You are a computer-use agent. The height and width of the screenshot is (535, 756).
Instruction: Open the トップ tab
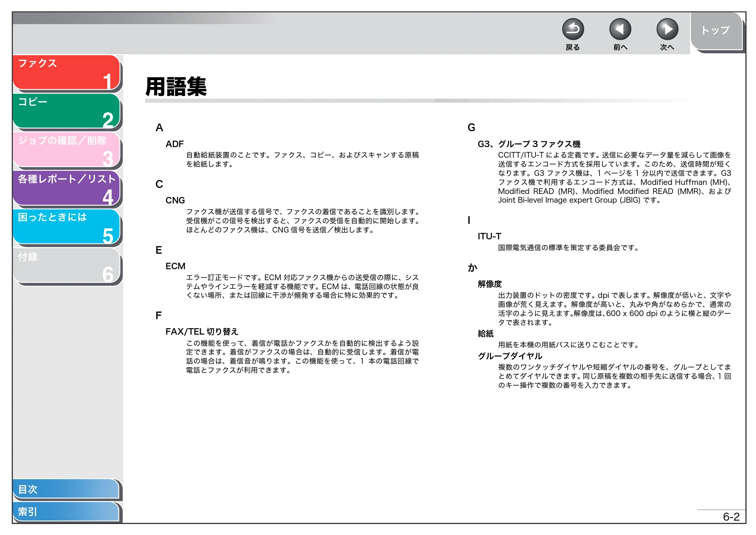[x=716, y=31]
